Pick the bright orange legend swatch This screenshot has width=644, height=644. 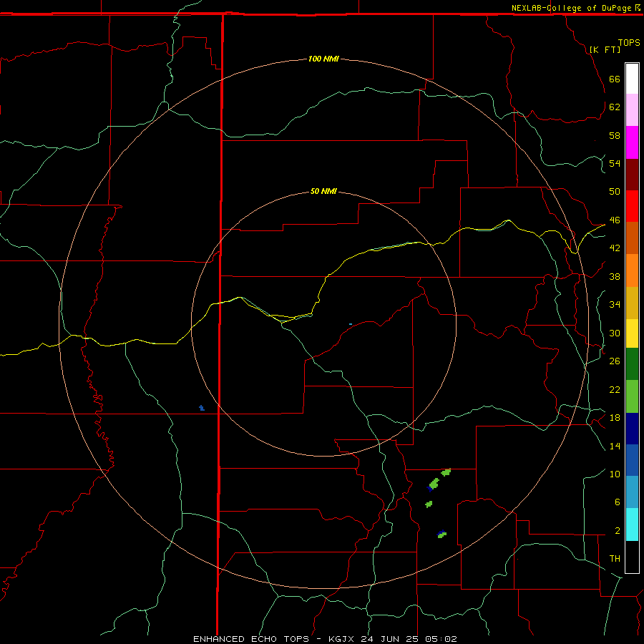632,270
